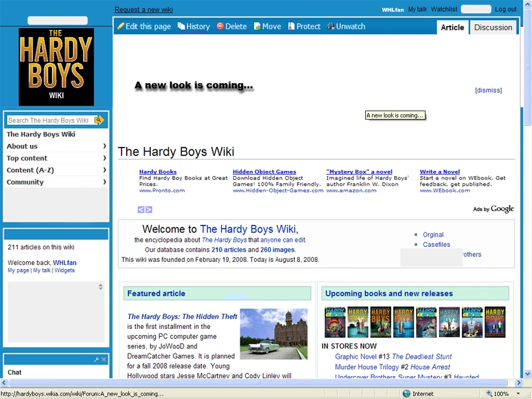
Task: Select the Article tab
Action: point(452,27)
